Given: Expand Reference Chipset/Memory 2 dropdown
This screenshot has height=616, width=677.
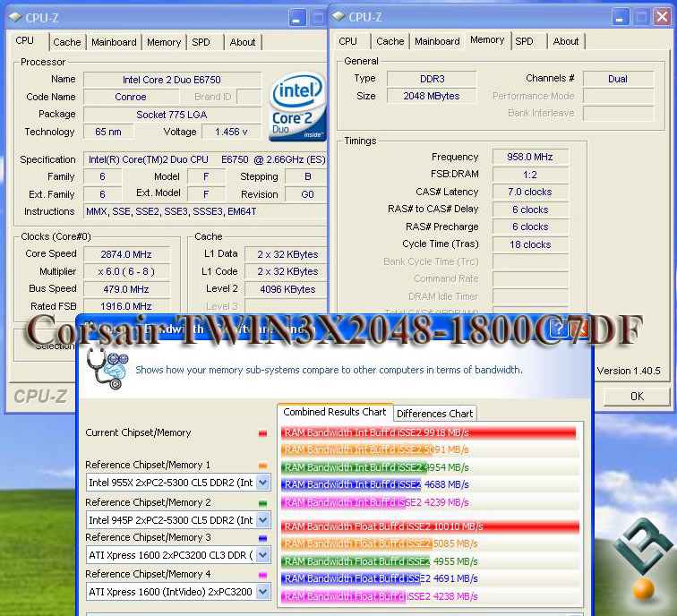Looking at the screenshot, I should point(263,519).
